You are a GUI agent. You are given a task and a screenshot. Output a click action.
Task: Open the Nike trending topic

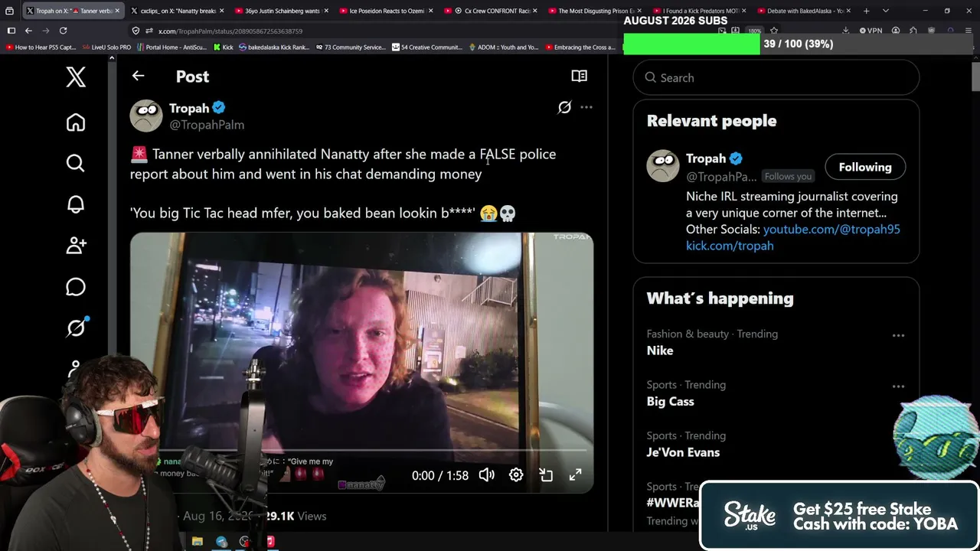[x=660, y=350]
